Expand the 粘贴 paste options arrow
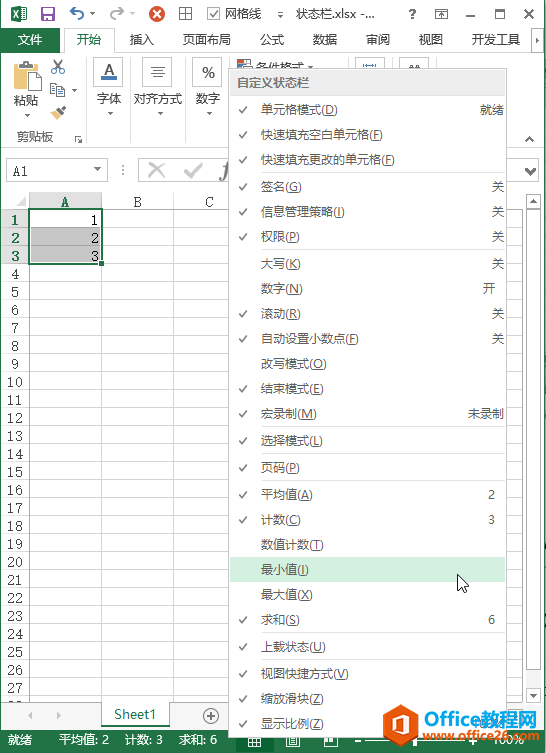Screen dimensions: 546x753 click(x=27, y=115)
